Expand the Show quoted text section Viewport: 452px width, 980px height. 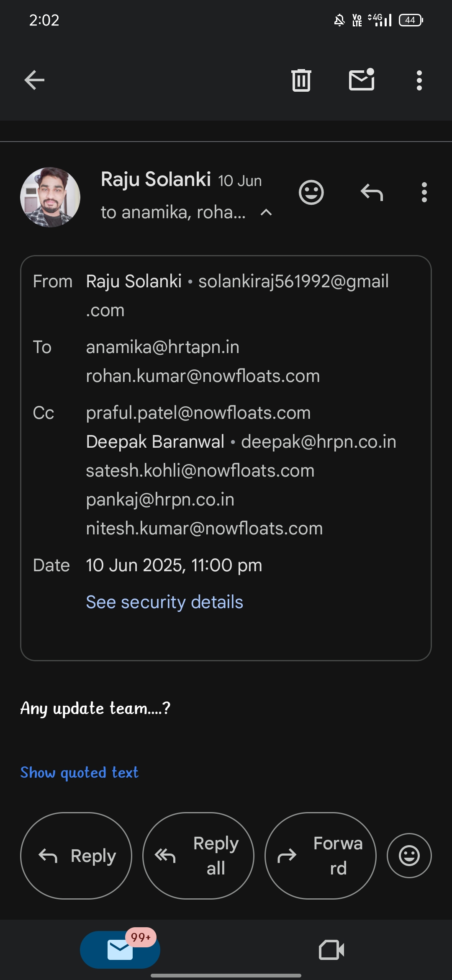[80, 772]
